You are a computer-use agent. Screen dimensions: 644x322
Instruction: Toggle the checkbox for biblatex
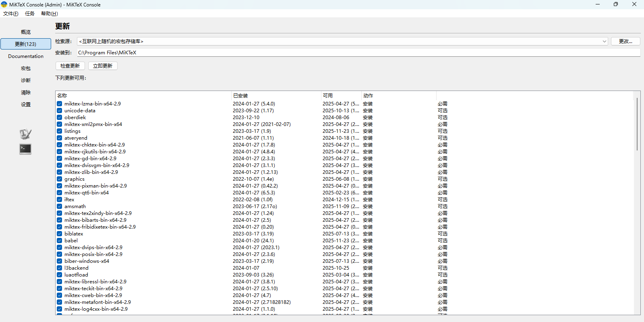[x=60, y=234]
